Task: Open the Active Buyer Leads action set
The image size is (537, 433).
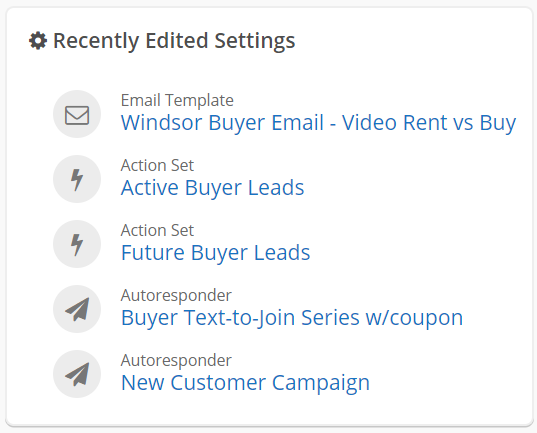Action: [212, 188]
